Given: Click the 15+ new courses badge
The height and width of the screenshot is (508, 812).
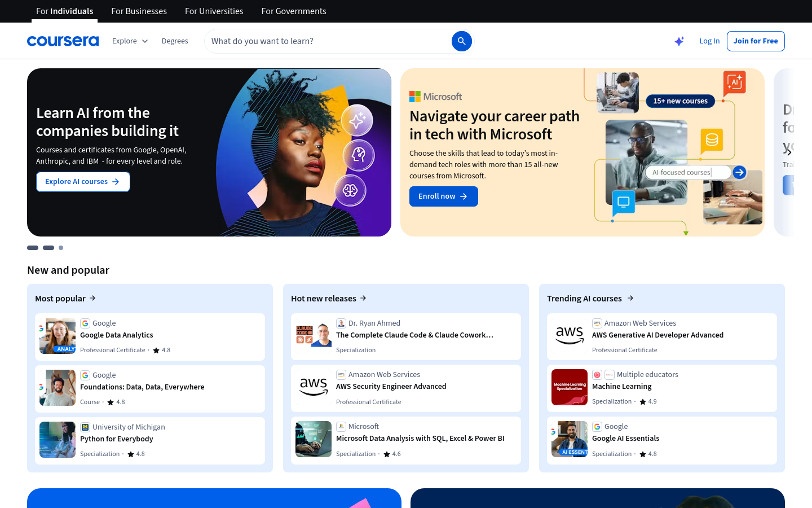Looking at the screenshot, I should click(x=680, y=101).
